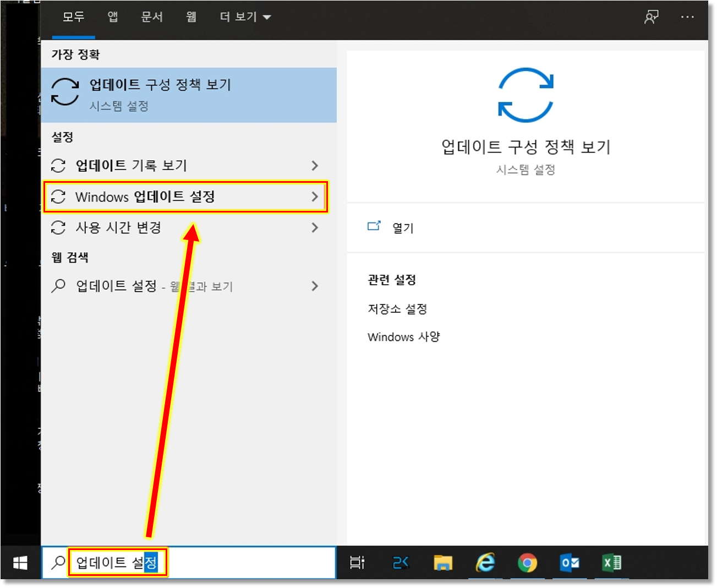
Task: Open the three-dot options menu
Action: [x=687, y=17]
